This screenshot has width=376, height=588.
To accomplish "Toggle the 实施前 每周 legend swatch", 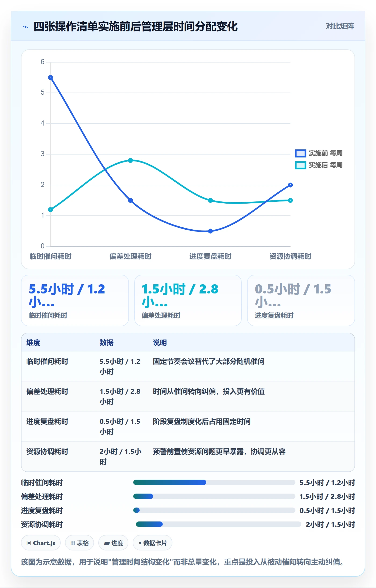I will (300, 153).
